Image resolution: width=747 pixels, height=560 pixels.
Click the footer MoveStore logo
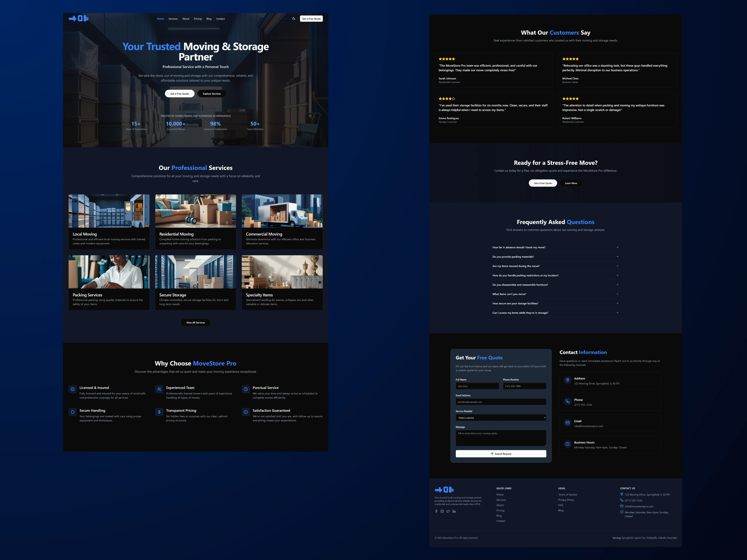444,490
